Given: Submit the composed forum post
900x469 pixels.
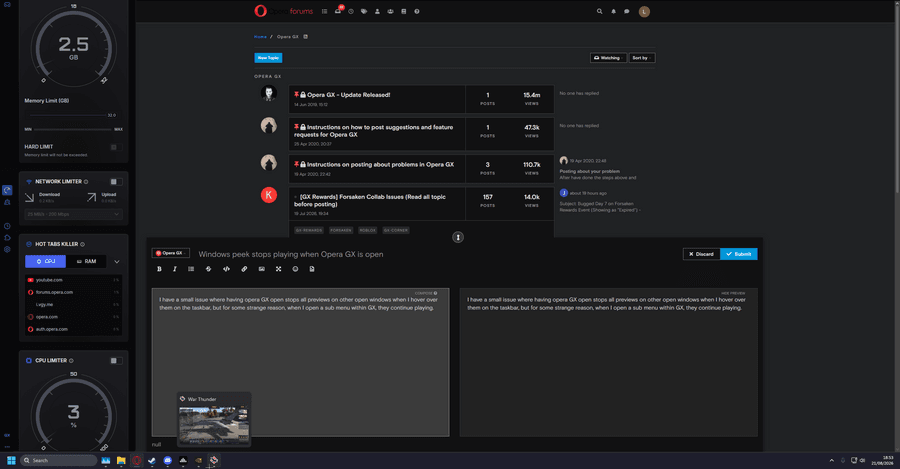Looking at the screenshot, I should click(738, 254).
